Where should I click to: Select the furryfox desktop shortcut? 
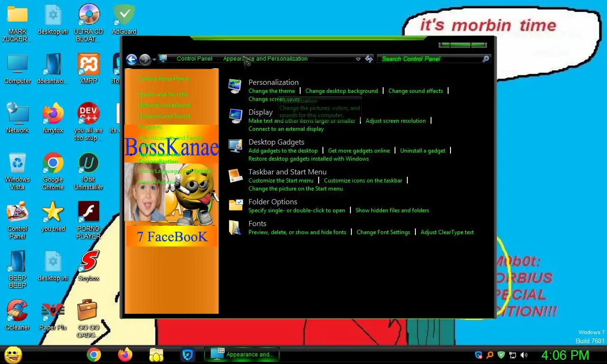(53, 118)
